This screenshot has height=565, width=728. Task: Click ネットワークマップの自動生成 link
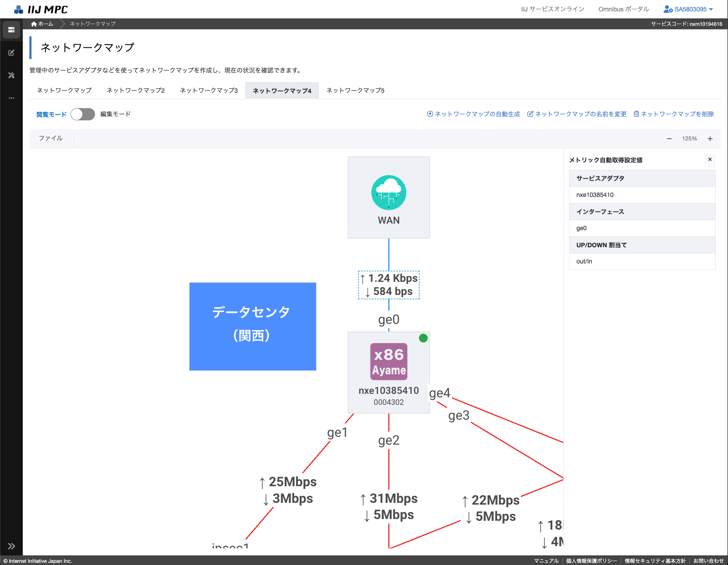click(474, 114)
